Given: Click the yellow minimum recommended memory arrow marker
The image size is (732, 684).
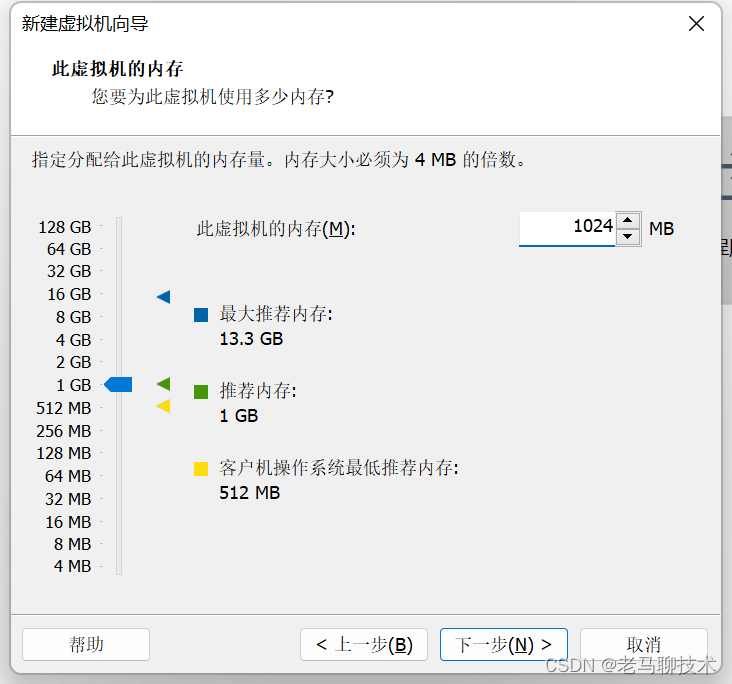Looking at the screenshot, I should point(163,406).
